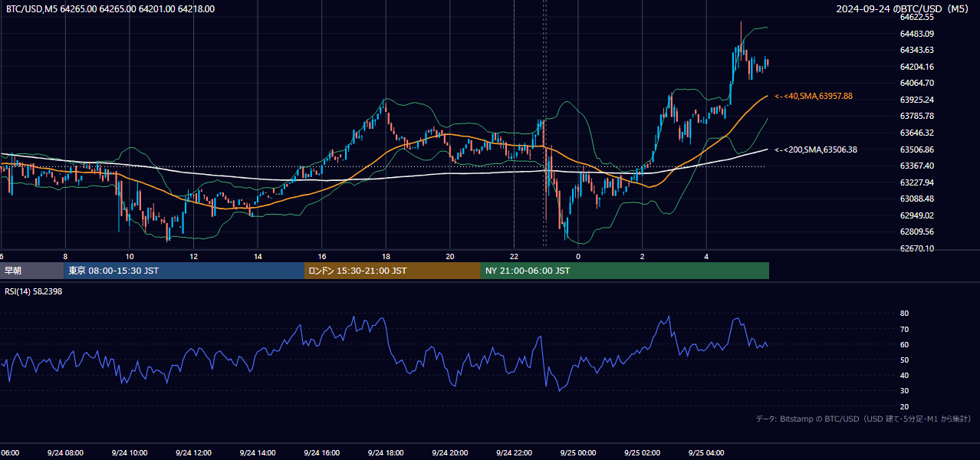Click hour tick '22' under the candlestick chart
The width and height of the screenshot is (980, 460).
coord(514,257)
